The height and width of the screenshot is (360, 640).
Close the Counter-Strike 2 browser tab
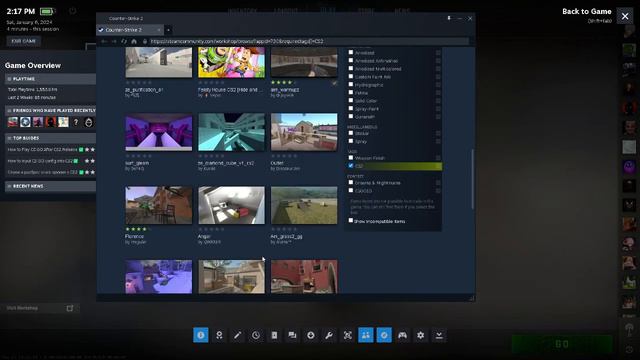[159, 30]
